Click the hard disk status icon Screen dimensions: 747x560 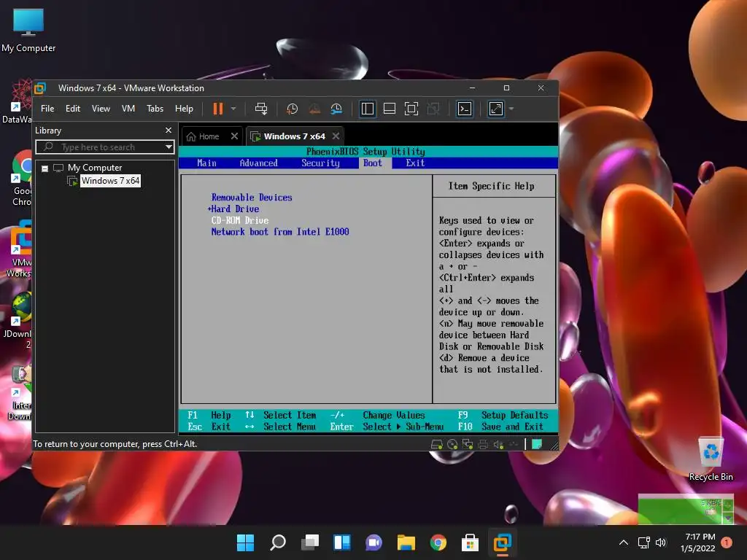[436, 444]
